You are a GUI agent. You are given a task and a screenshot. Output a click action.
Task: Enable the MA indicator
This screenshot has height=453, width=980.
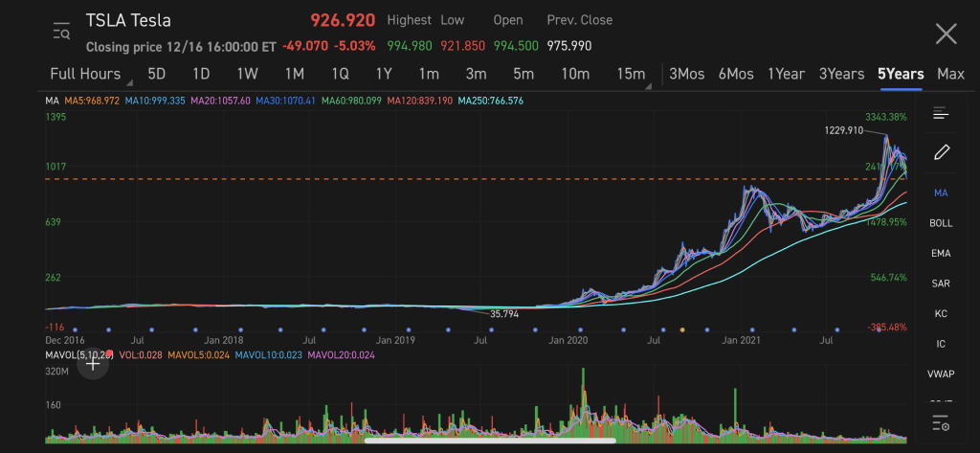[x=941, y=193]
